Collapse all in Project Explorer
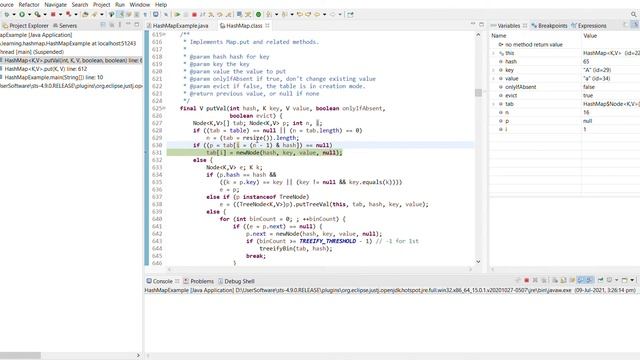 click(x=103, y=25)
